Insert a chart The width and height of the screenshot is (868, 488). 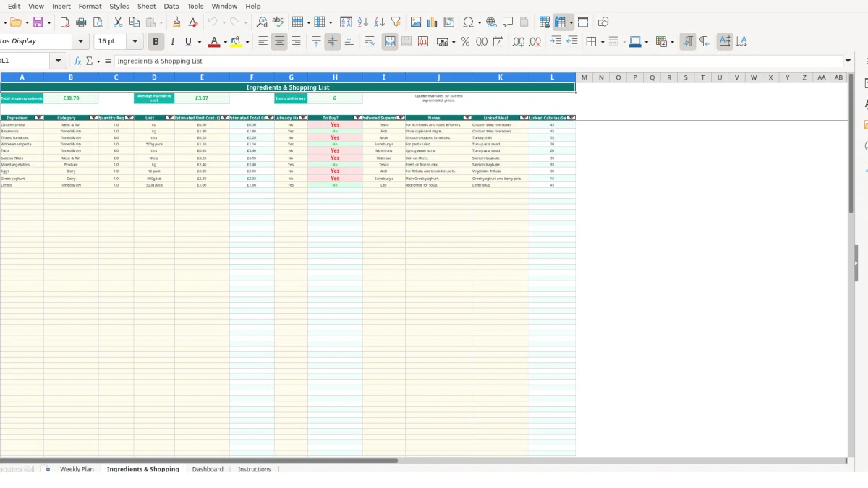pyautogui.click(x=433, y=22)
